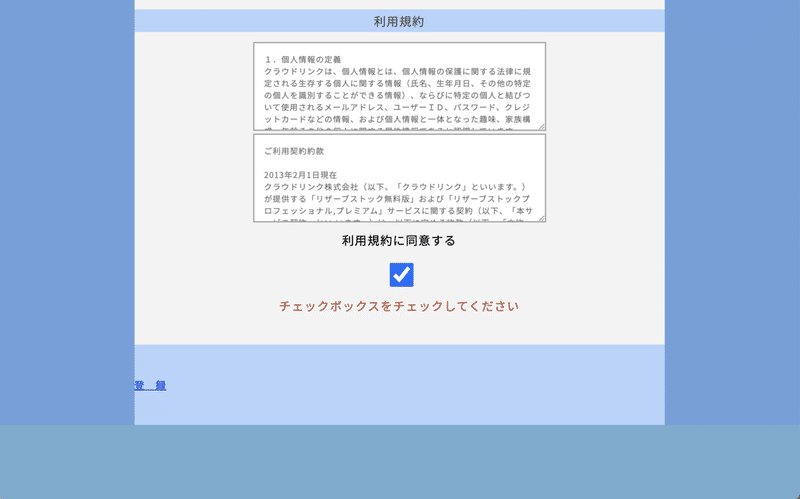The width and height of the screenshot is (800, 499).
Task: Click inside the 個人情報の定義 text area
Action: coord(399,87)
